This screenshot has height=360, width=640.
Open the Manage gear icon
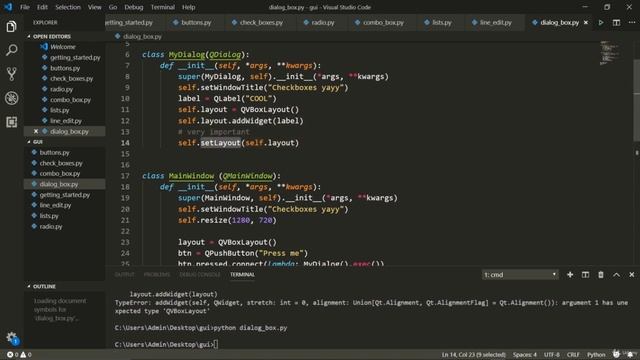point(11,337)
